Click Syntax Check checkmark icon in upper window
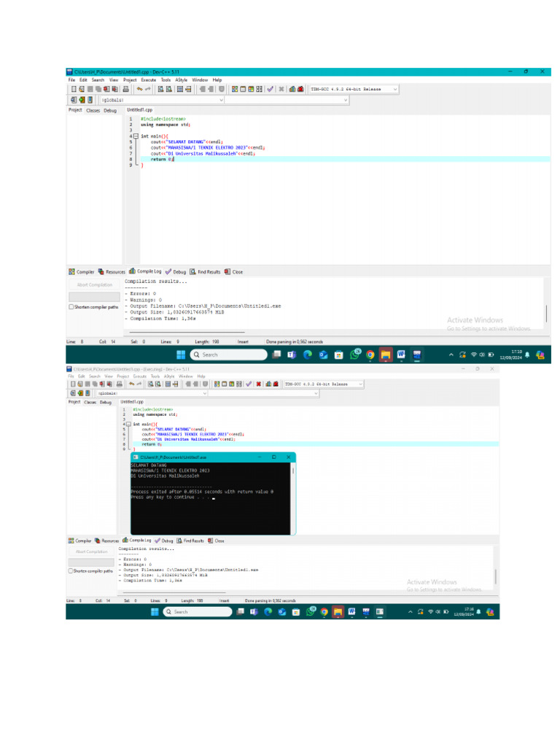 pyautogui.click(x=271, y=89)
